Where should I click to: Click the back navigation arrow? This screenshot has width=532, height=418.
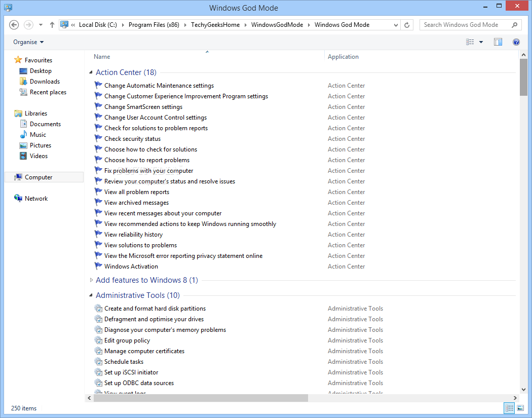[x=14, y=24]
